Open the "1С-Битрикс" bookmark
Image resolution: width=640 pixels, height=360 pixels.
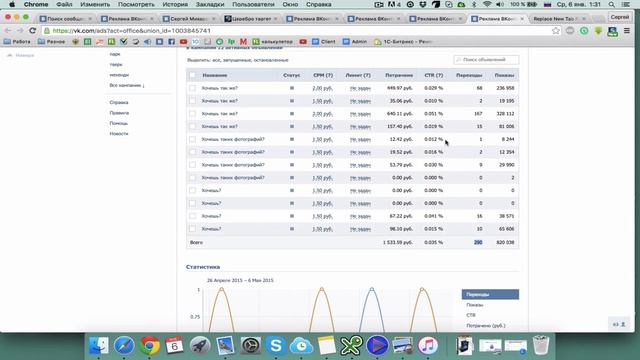pyautogui.click(x=403, y=42)
